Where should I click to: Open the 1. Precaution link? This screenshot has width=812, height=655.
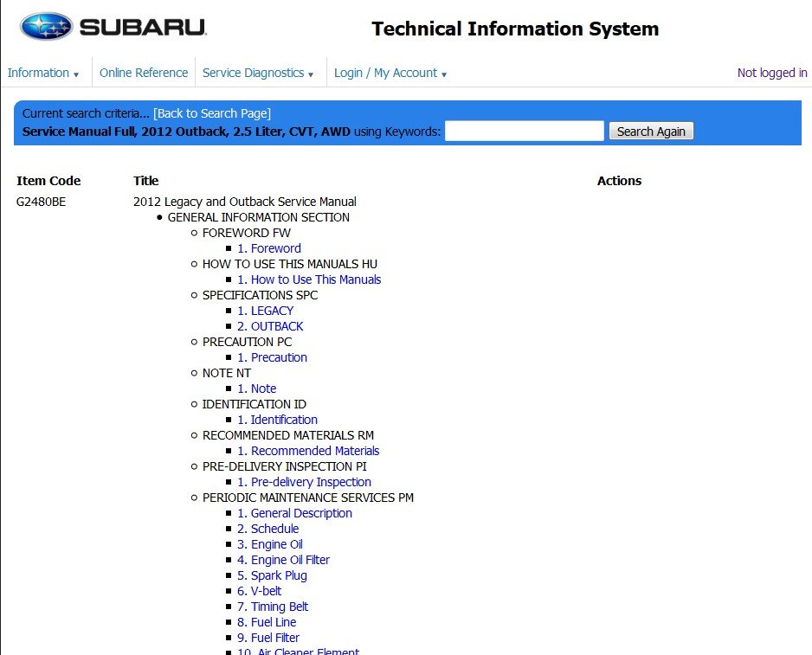click(272, 357)
